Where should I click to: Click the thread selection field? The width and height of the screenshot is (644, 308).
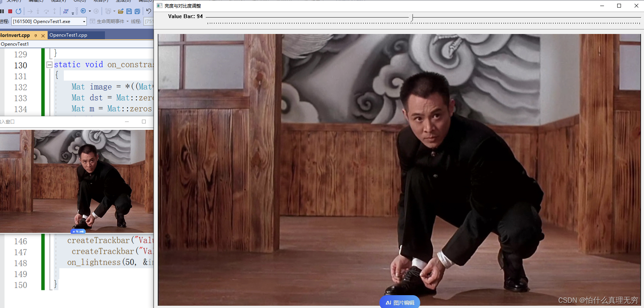pos(149,22)
